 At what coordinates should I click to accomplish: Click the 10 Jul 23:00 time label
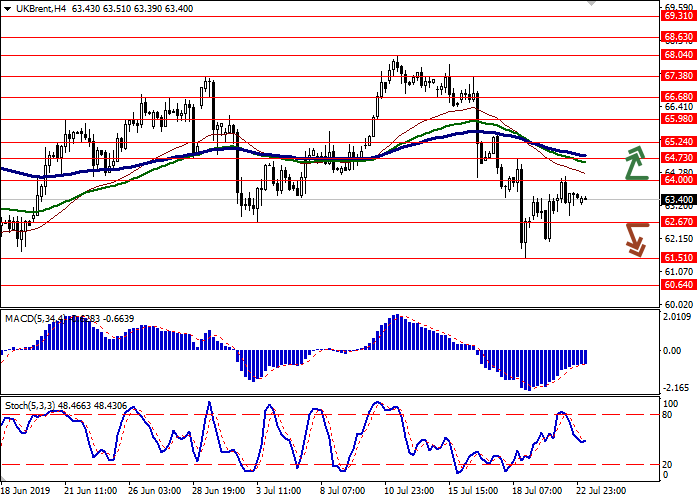coord(408,491)
